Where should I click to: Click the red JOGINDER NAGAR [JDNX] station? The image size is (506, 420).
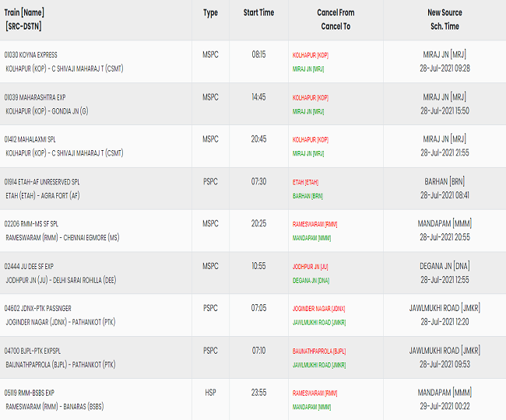(318, 309)
